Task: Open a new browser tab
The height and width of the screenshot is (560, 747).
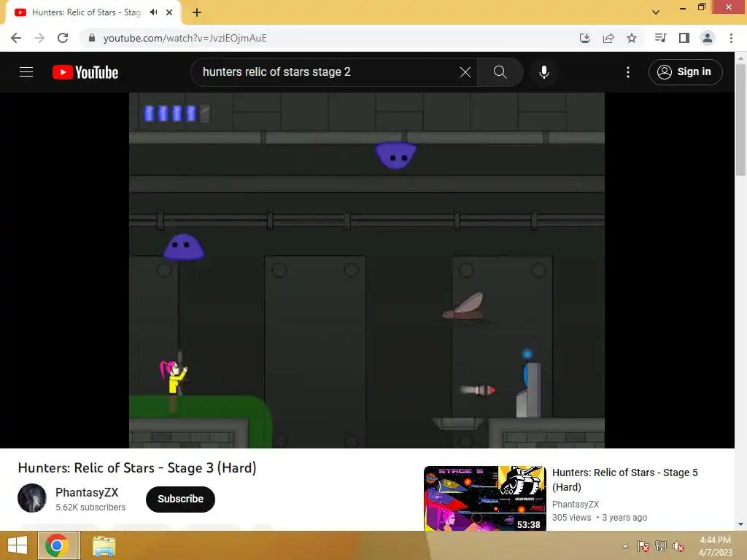Action: [x=197, y=12]
